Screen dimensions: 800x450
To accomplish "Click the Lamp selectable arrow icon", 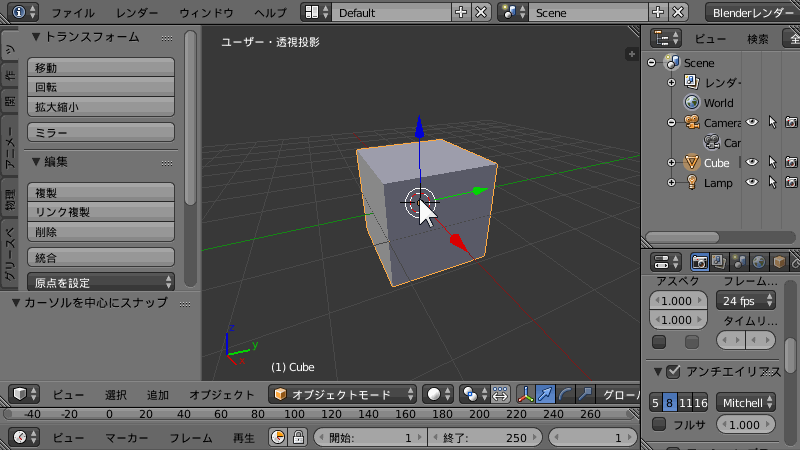I will [x=772, y=183].
